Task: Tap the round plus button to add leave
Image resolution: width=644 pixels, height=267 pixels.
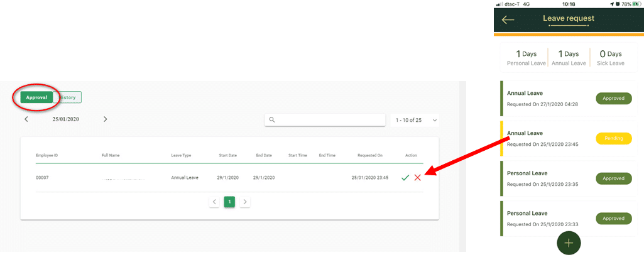Action: 569,242
